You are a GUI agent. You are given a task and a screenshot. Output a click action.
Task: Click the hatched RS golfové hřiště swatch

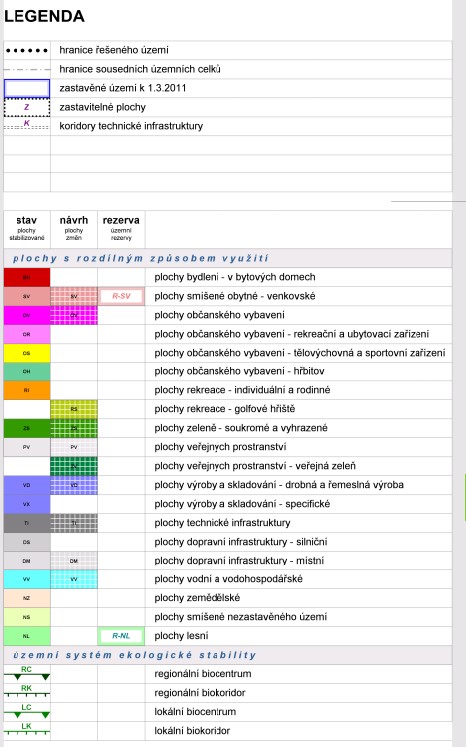(74, 409)
